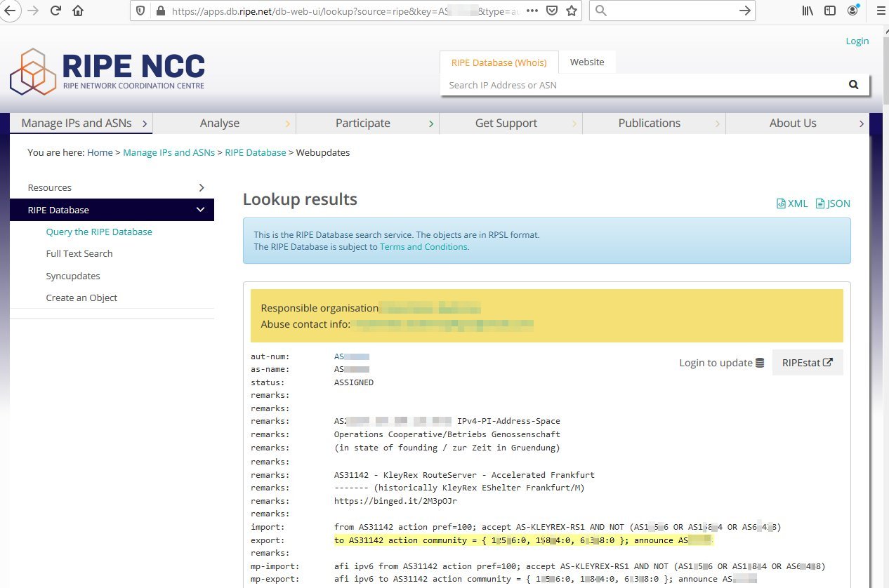889x588 pixels.
Task: Click the RIPEstat button
Action: 807,363
